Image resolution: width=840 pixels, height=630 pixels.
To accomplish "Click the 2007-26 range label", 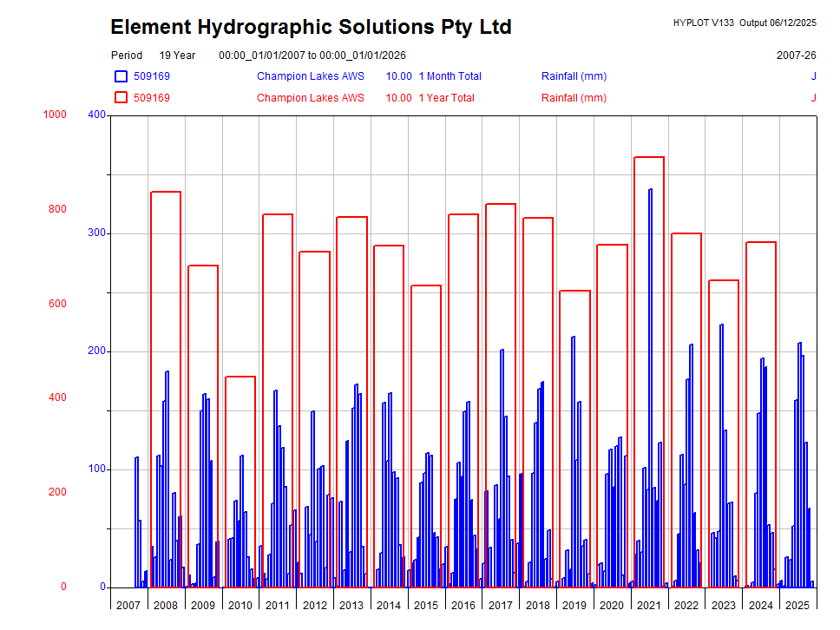I will coord(796,56).
